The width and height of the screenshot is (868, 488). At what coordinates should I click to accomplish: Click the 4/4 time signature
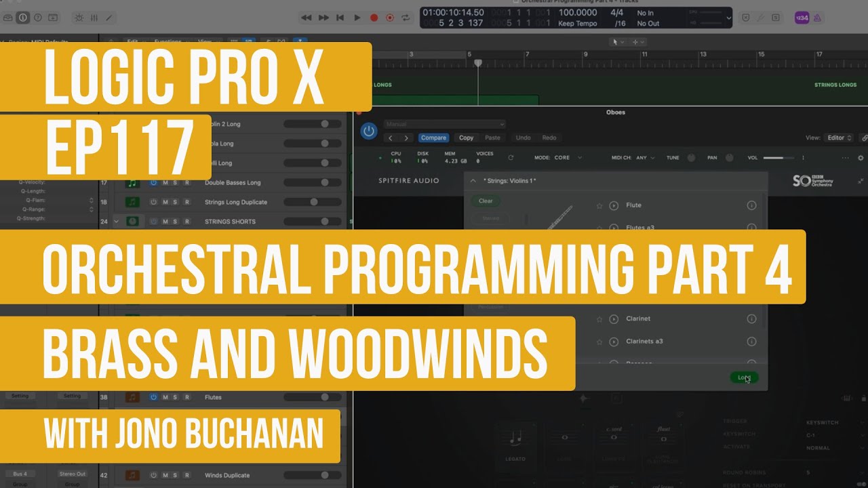pyautogui.click(x=617, y=12)
